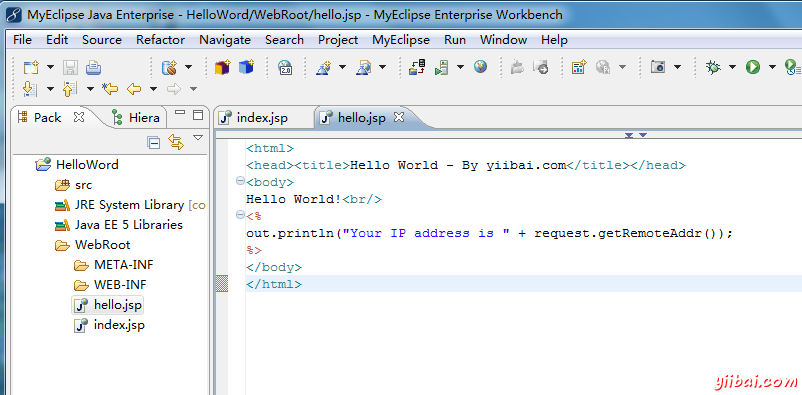Open the Navigate menu
802x395 pixels.
pyautogui.click(x=225, y=40)
